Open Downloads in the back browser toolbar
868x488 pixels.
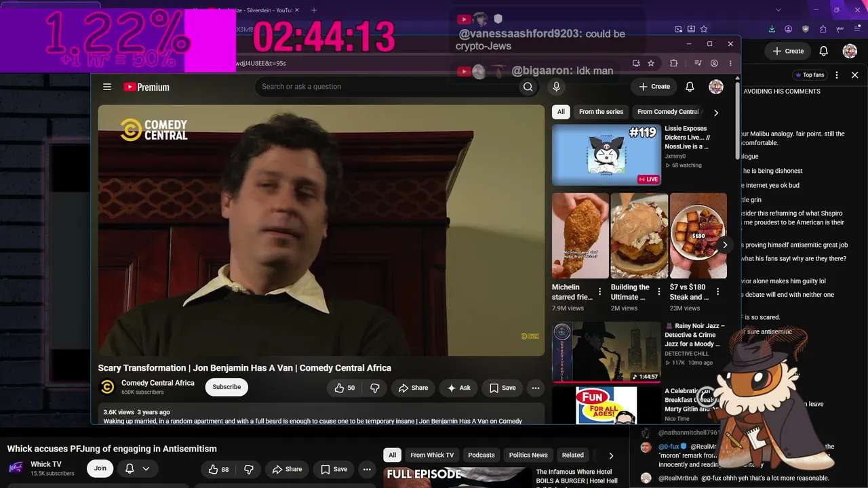click(772, 29)
